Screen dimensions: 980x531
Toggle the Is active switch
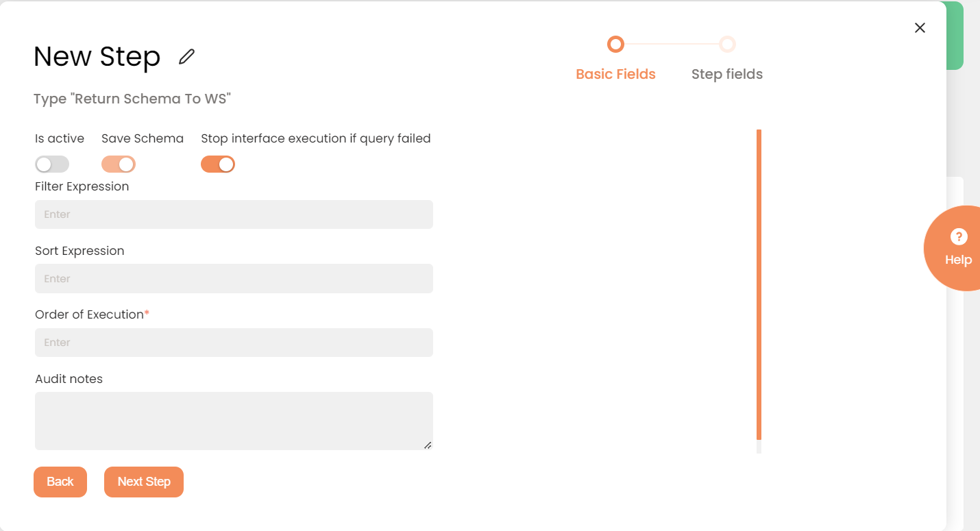(52, 164)
